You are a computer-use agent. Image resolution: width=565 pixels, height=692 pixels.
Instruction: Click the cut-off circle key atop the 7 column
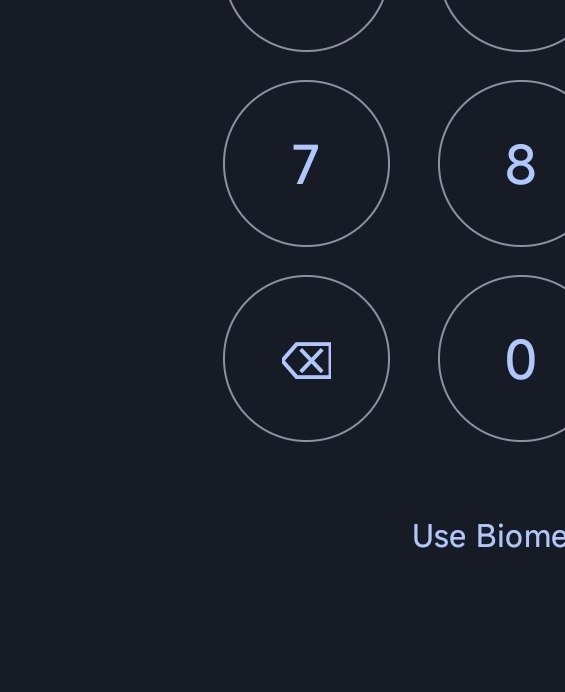[x=306, y=24]
